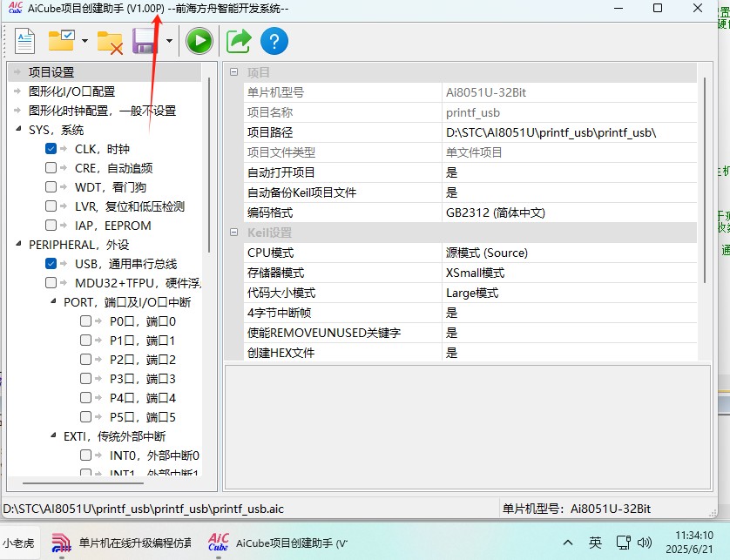The image size is (730, 560).
Task: Select the CLK, 时钟 tree label
Action: pos(103,149)
